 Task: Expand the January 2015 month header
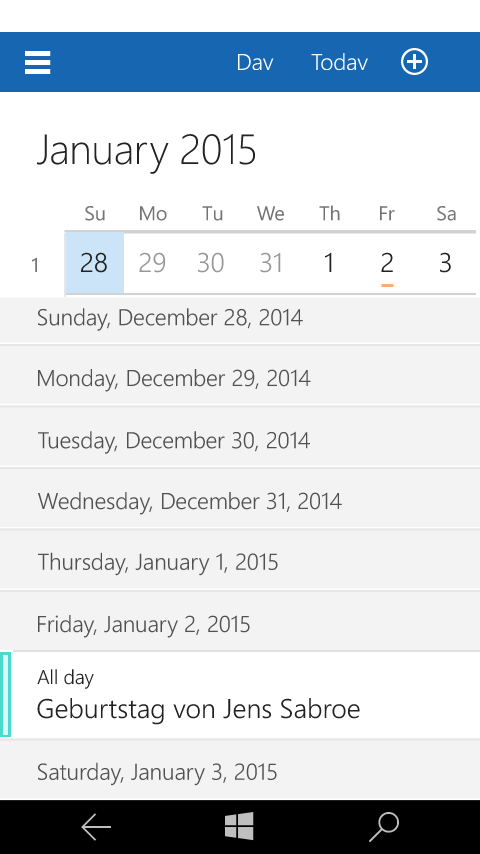click(x=146, y=150)
